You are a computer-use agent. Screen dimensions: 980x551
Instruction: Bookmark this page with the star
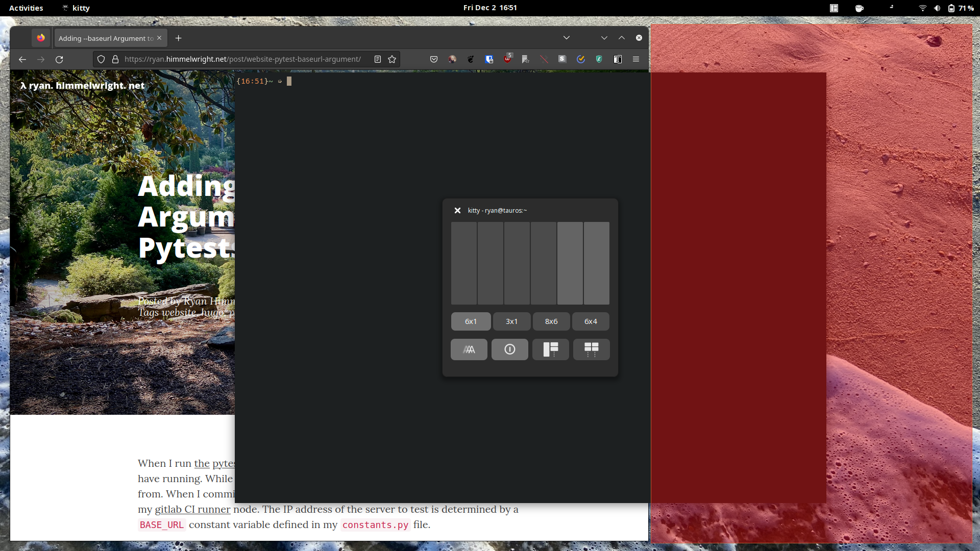[392, 59]
